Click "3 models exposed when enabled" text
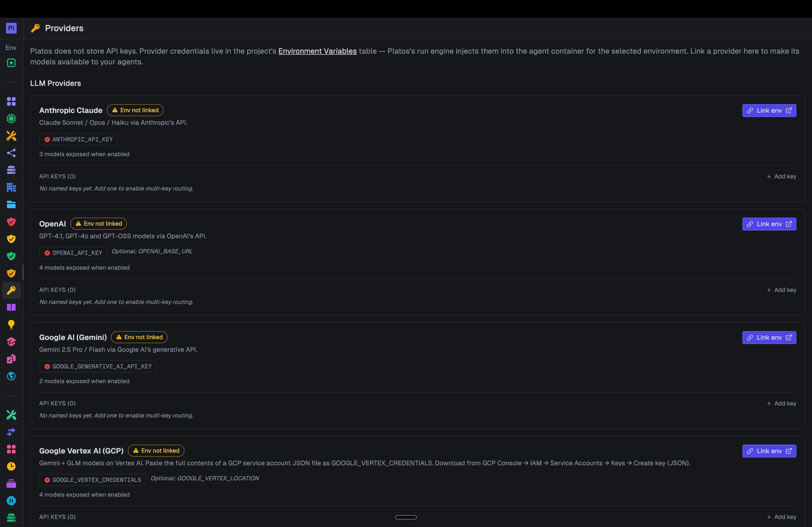Screen dimensions: 812x527 [x=84, y=154]
